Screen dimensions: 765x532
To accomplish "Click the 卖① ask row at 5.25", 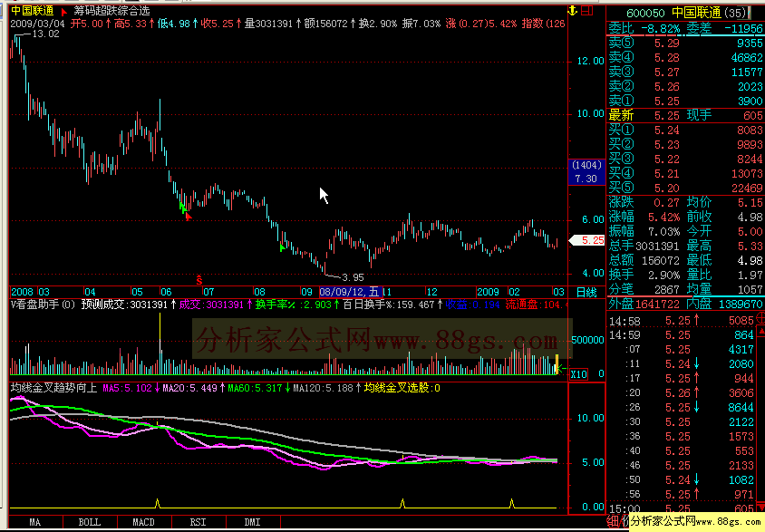I will pos(685,101).
